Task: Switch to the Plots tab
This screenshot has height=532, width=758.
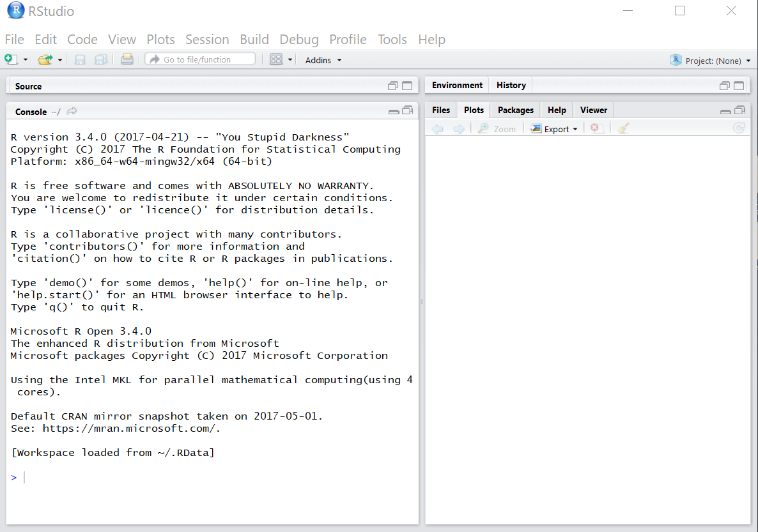Action: click(x=474, y=110)
